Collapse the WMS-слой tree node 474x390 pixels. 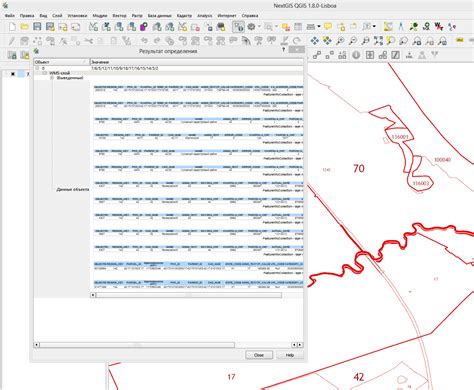pos(44,73)
